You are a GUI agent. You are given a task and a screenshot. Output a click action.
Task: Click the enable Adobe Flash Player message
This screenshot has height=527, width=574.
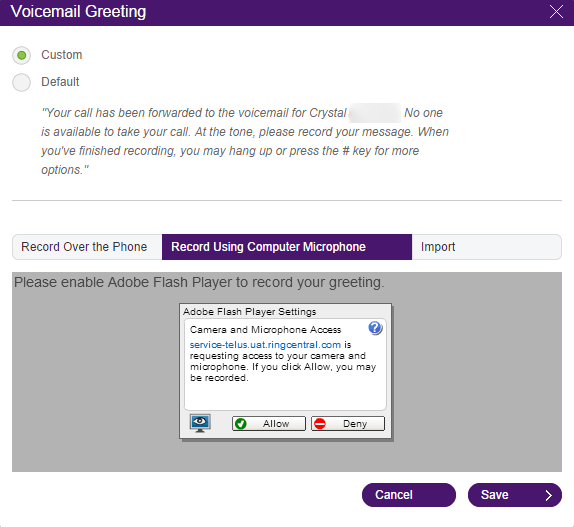[199, 282]
